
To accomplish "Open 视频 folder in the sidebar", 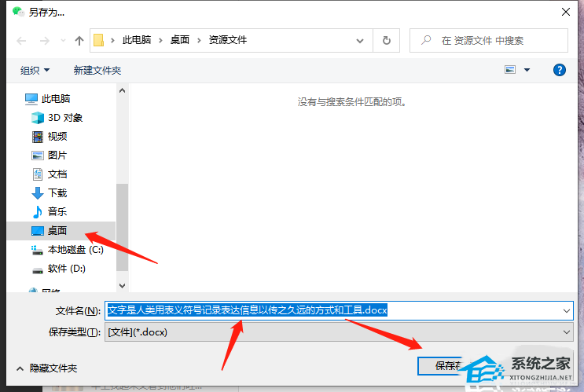I will pos(57,136).
